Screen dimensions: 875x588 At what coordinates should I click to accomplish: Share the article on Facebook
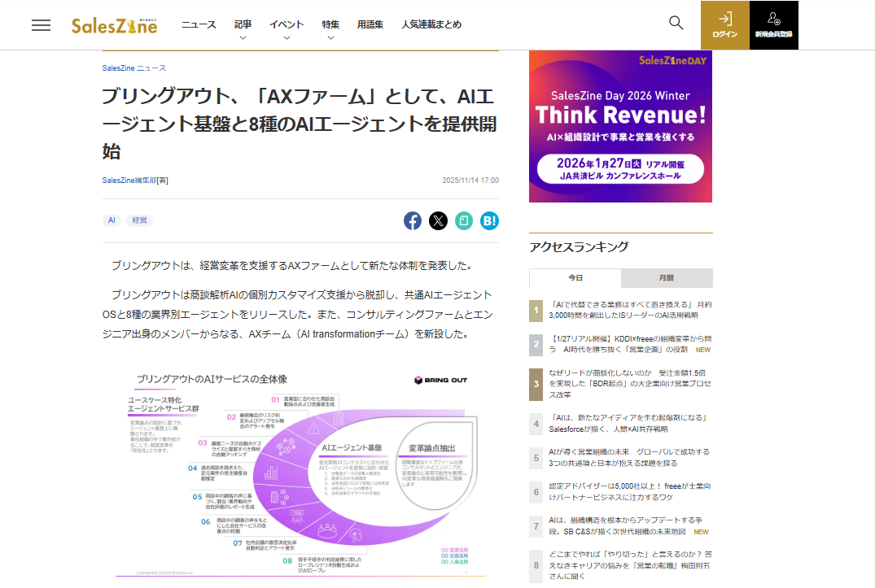412,220
